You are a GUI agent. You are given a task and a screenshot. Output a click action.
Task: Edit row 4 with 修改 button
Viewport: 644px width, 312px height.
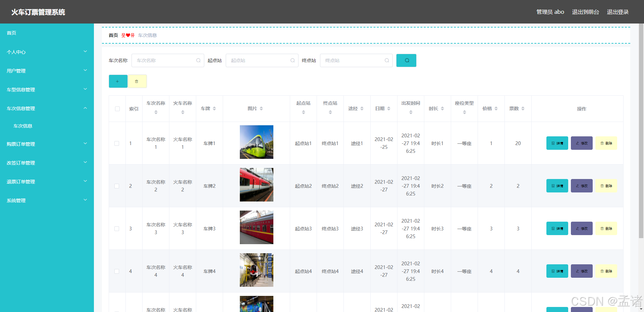(582, 271)
